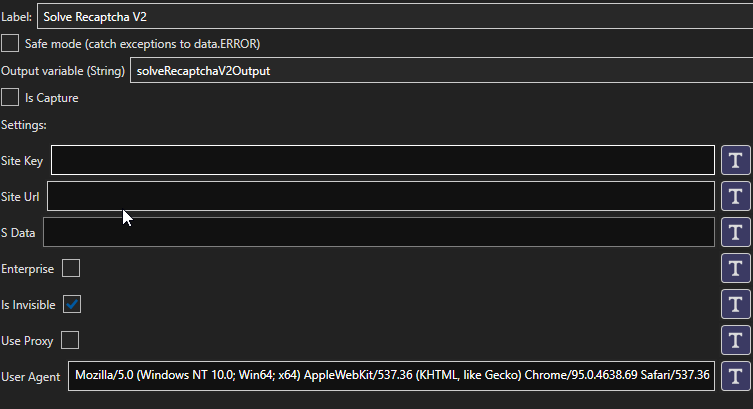
Task: Click the T icon for Use Proxy
Action: (x=736, y=340)
